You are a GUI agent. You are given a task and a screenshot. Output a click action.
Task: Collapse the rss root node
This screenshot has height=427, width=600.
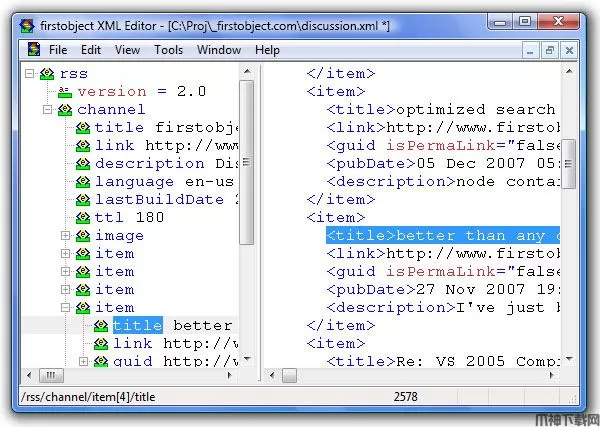click(x=29, y=73)
